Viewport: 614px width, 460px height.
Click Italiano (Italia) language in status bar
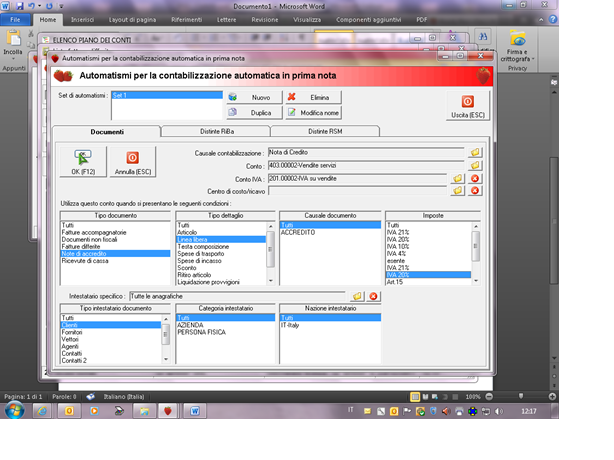pos(124,397)
